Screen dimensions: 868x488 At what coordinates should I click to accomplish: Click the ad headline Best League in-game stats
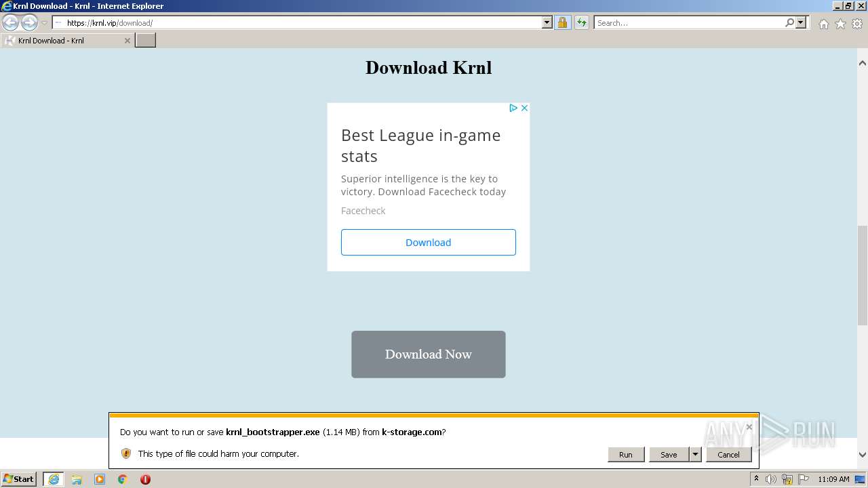tap(420, 146)
